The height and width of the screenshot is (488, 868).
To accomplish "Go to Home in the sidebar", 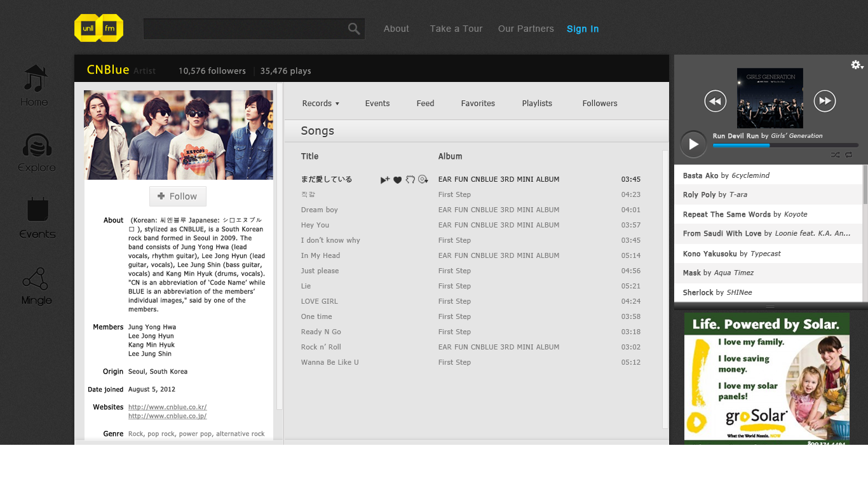I will 34,86.
